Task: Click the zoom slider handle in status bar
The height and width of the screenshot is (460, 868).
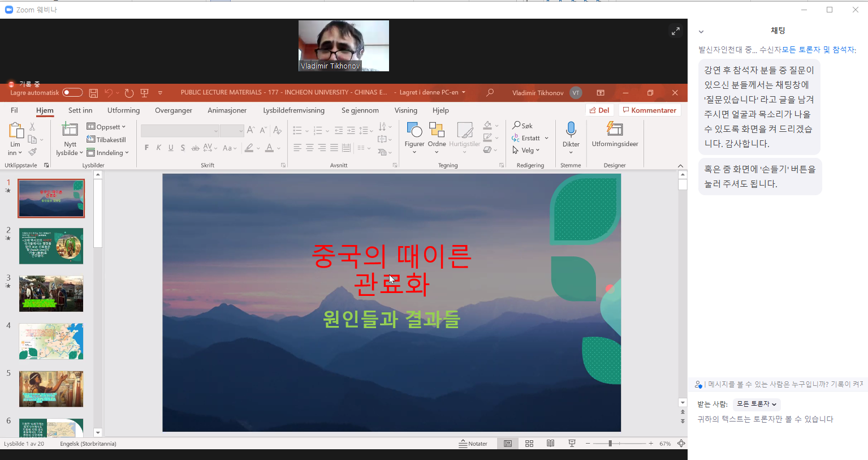Action: [610, 444]
